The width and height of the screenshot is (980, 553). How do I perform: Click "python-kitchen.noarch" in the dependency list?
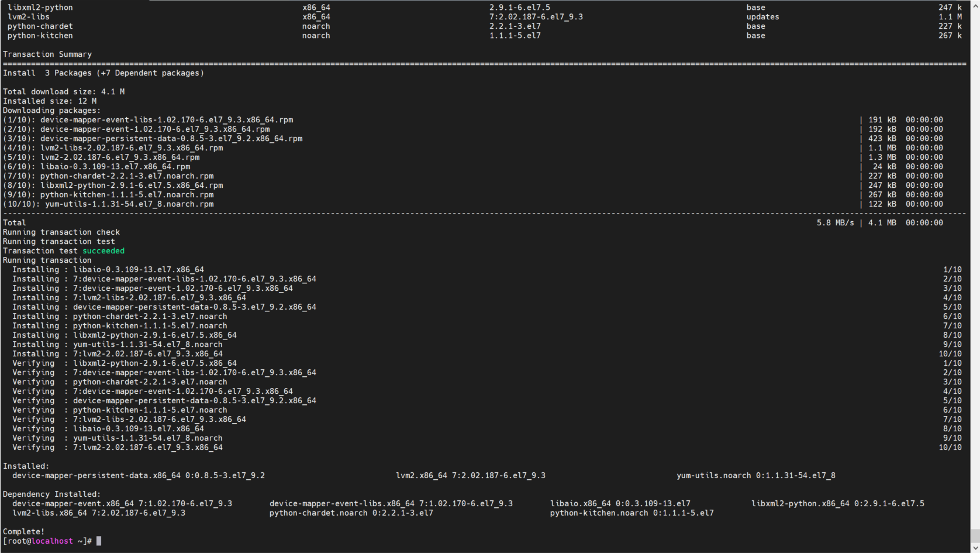[x=599, y=513]
